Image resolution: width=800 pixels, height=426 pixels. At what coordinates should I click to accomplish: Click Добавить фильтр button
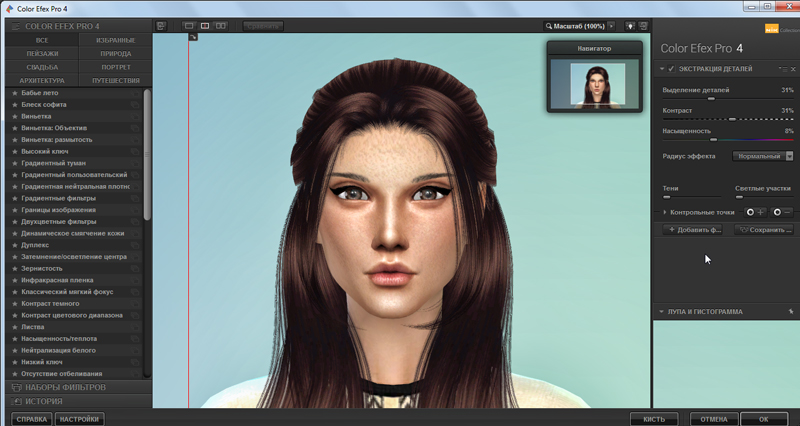[x=695, y=230]
